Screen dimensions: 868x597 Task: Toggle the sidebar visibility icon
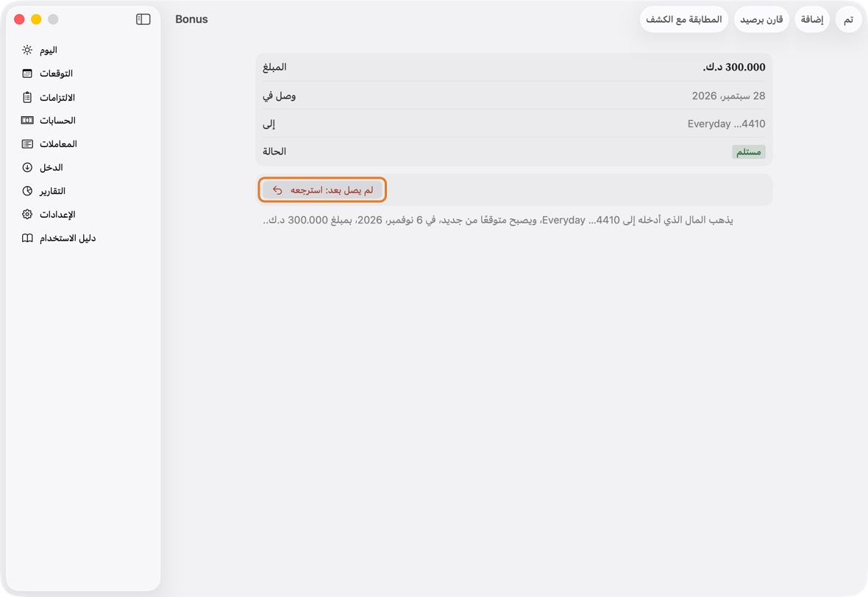[143, 19]
